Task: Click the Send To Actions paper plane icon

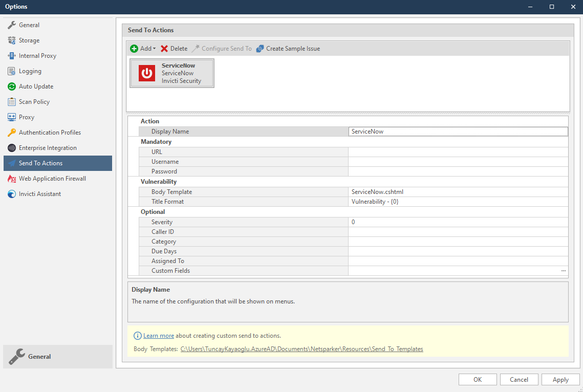Action: tap(12, 163)
